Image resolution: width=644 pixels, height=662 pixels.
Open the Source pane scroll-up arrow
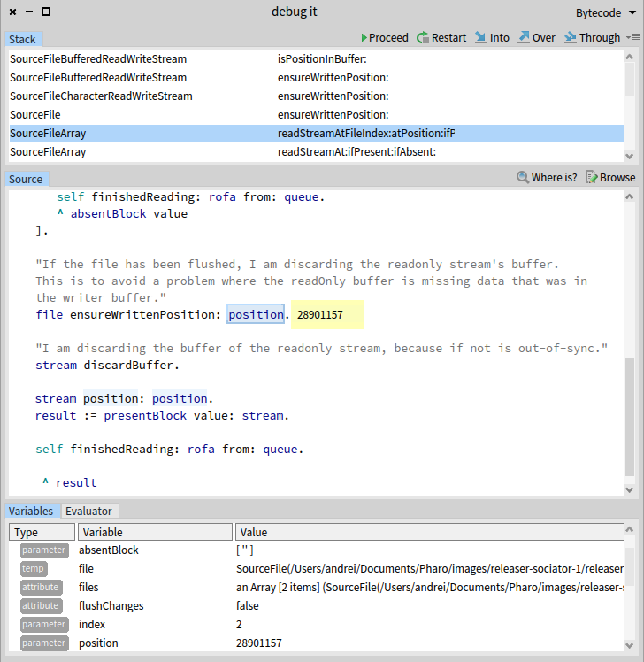click(629, 196)
